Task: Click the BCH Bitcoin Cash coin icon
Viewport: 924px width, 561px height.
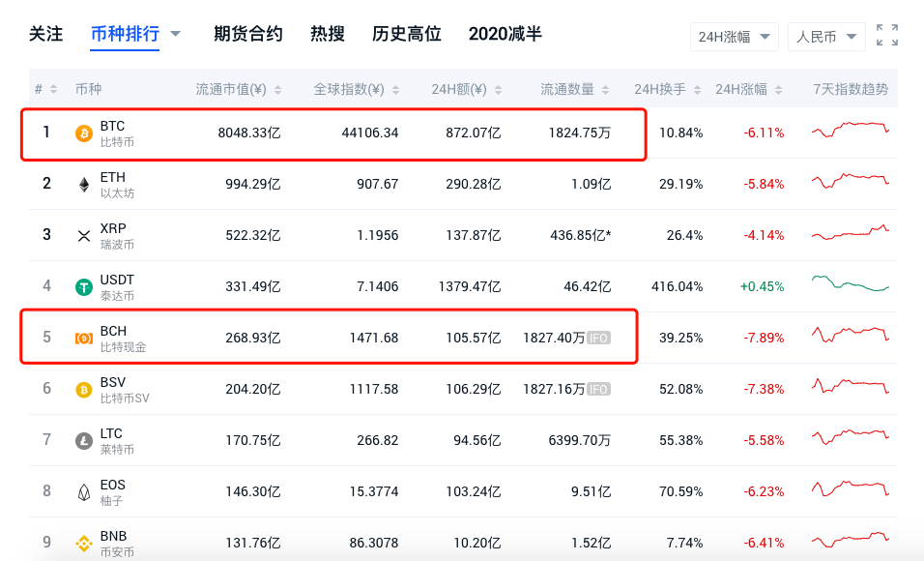Action: [x=84, y=337]
